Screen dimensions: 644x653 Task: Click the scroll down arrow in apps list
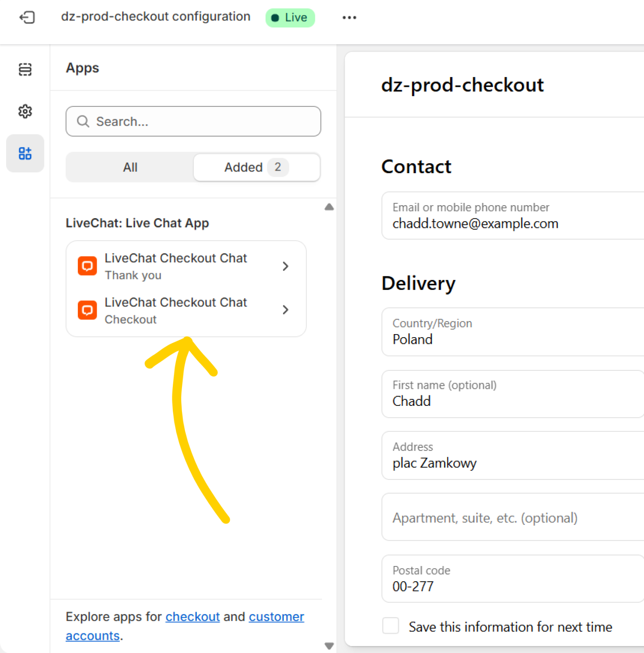[329, 646]
